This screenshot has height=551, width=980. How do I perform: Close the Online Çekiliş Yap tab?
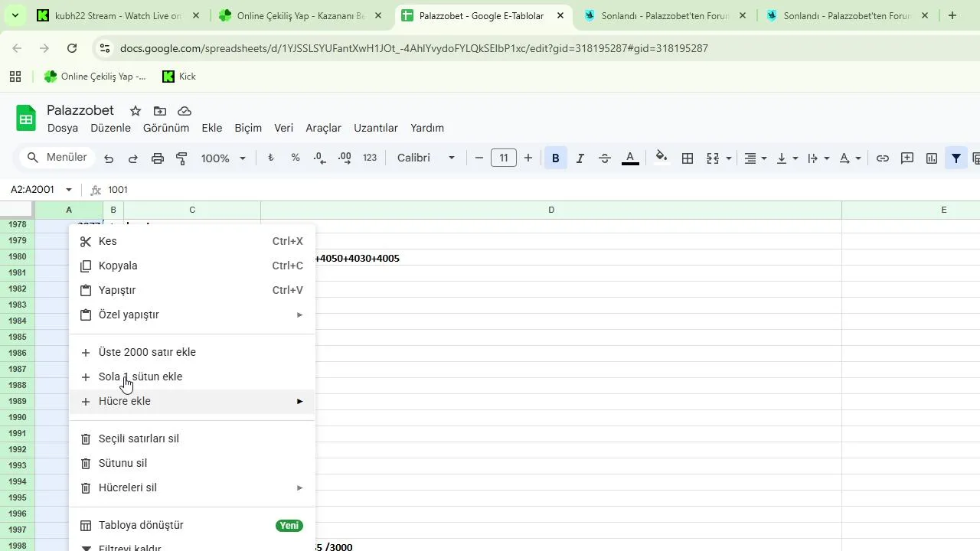[378, 15]
